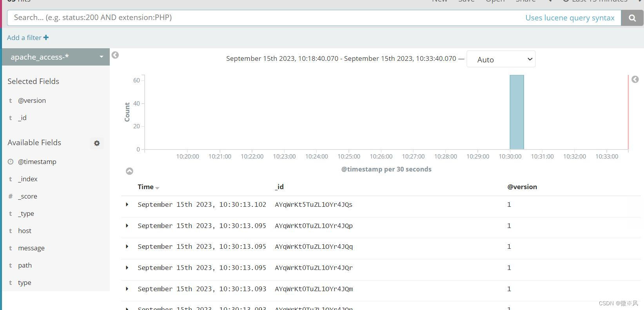This screenshot has height=310, width=644.
Task: Click the _id value ending in 4JQm
Action: pyautogui.click(x=314, y=289)
